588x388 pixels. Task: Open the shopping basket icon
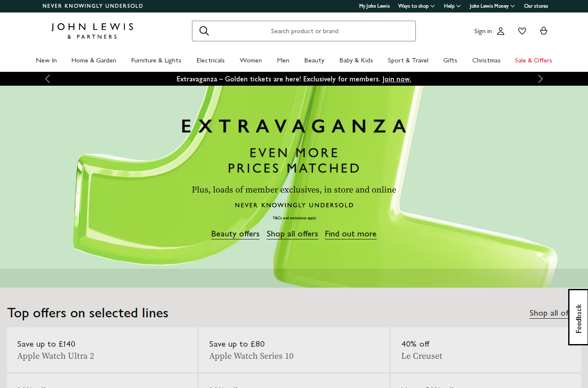tap(544, 31)
